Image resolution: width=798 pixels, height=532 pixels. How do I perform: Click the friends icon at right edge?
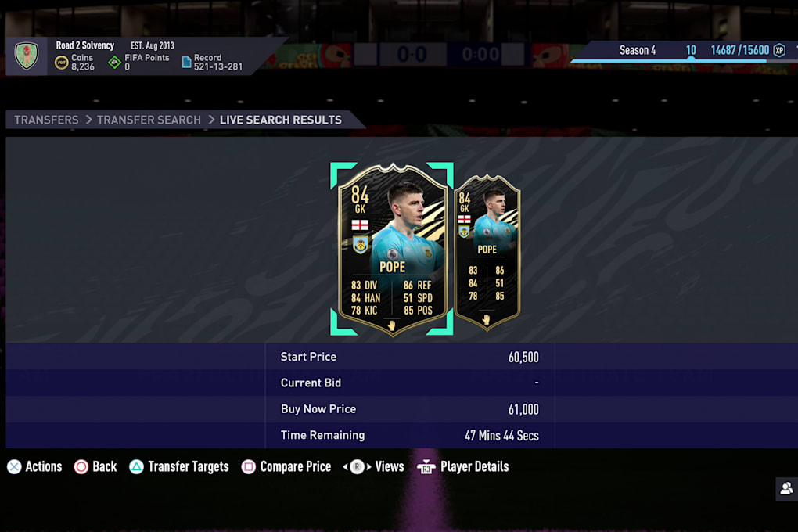tap(786, 489)
